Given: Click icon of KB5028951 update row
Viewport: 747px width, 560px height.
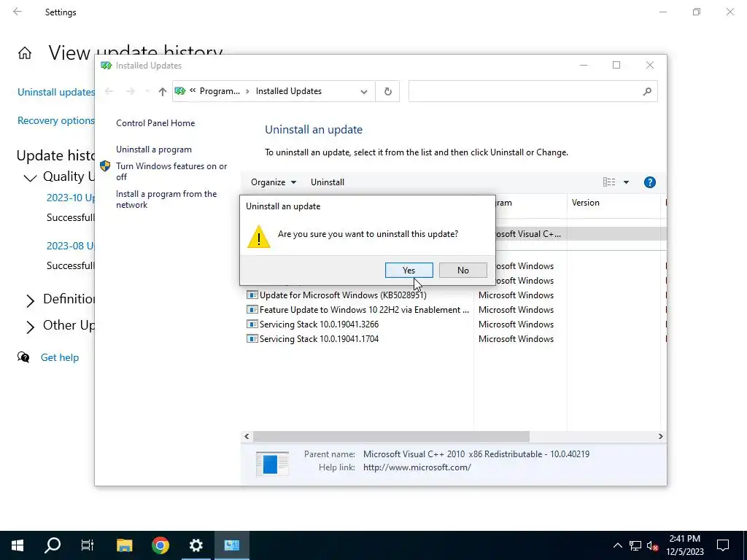Looking at the screenshot, I should [x=252, y=295].
